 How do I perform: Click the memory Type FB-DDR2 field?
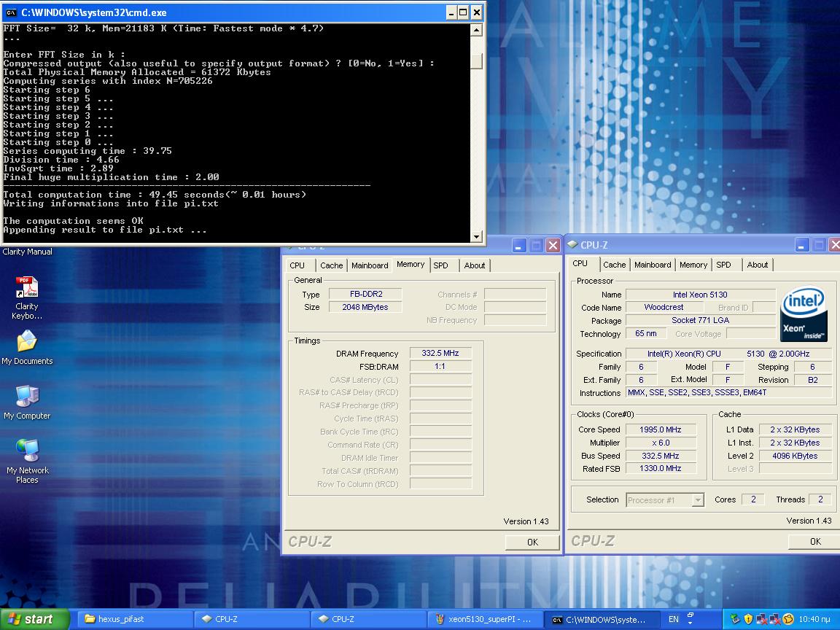coord(365,294)
